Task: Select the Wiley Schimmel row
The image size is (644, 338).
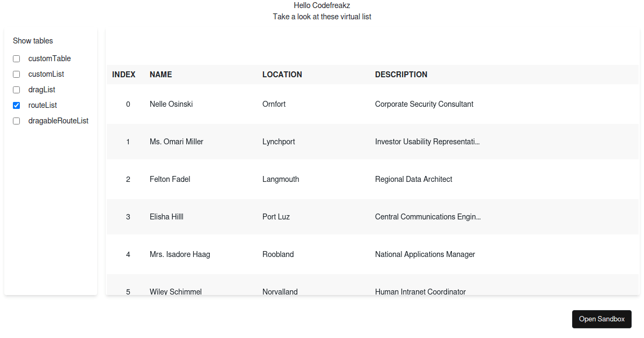Action: [175, 291]
